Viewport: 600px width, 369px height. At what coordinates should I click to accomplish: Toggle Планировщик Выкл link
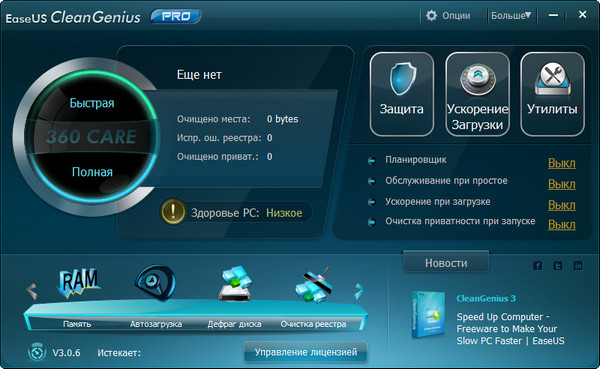pyautogui.click(x=562, y=163)
